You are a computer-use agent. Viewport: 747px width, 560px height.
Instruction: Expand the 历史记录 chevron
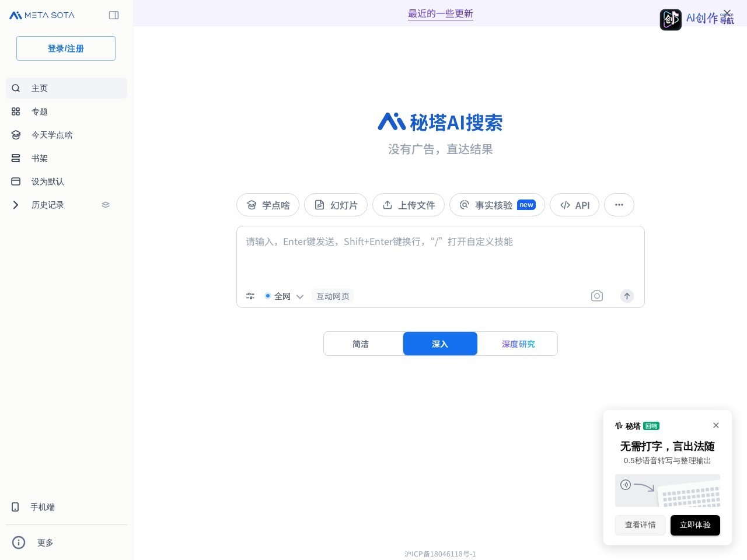pyautogui.click(x=16, y=205)
